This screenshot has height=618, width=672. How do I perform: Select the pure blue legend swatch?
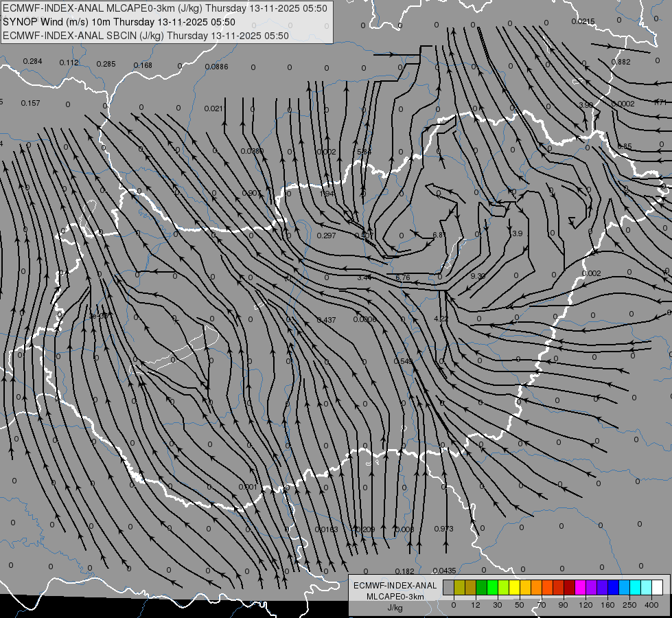pyautogui.click(x=614, y=587)
